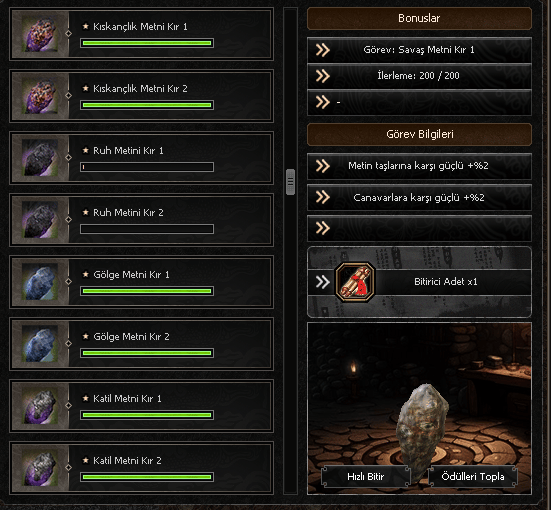This screenshot has width=551, height=510.
Task: Click the Ödülleri Topla button
Action: [x=473, y=476]
